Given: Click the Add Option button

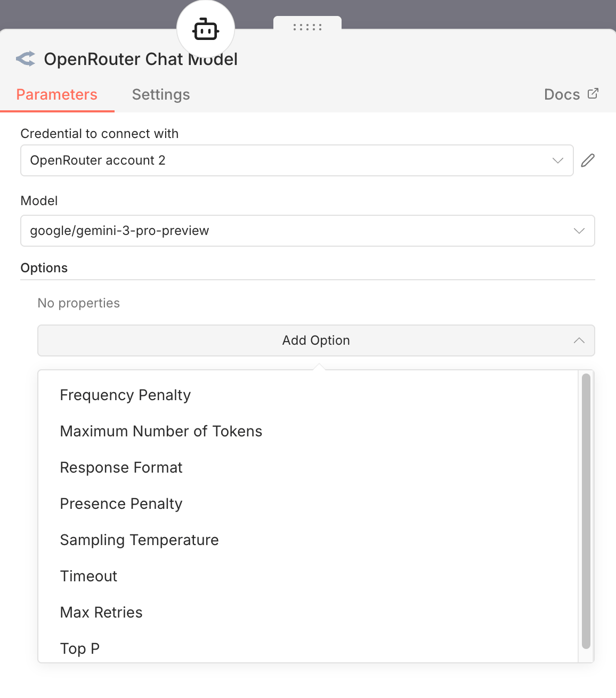Looking at the screenshot, I should tap(315, 340).
